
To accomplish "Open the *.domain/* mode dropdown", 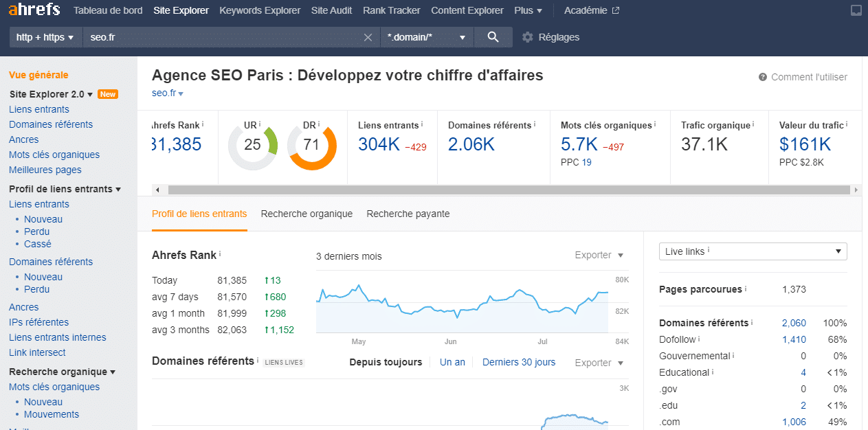I will [x=426, y=37].
